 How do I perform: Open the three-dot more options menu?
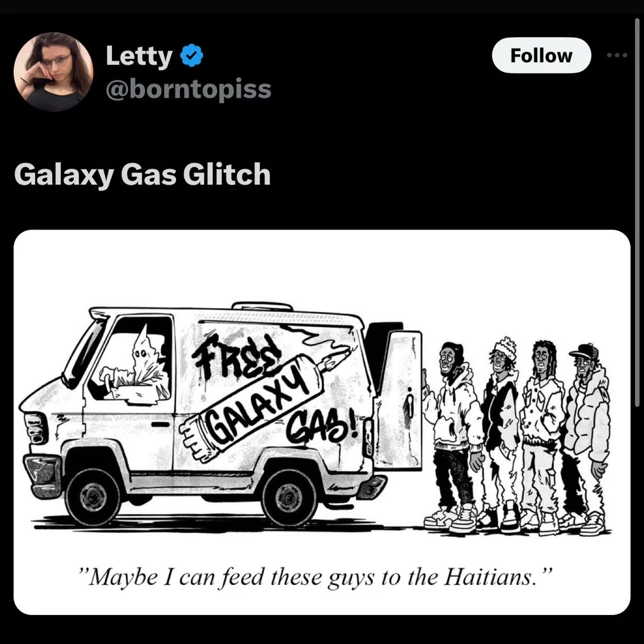pyautogui.click(x=617, y=55)
